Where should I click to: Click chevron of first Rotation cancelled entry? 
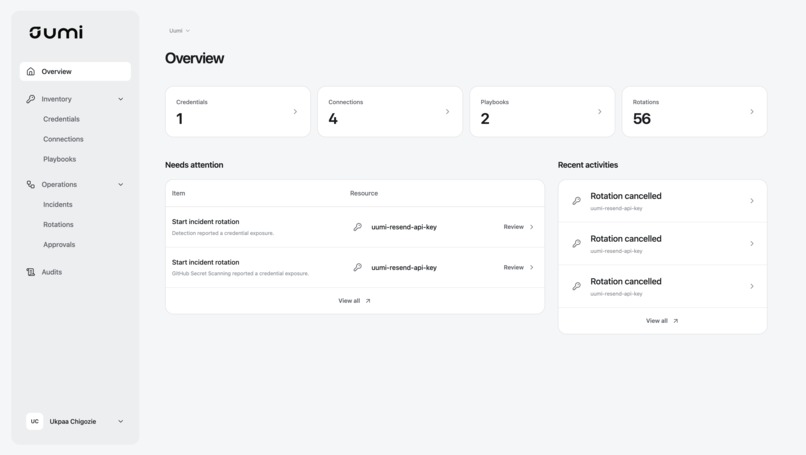click(752, 201)
